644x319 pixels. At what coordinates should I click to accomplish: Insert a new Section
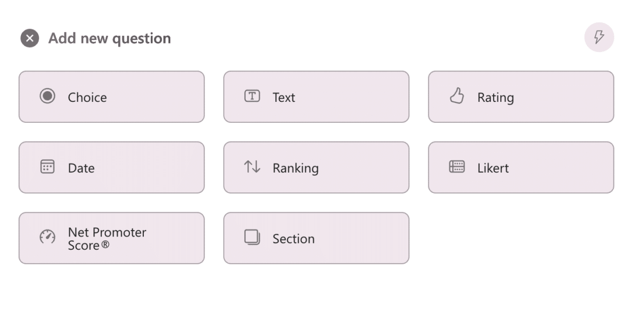pyautogui.click(x=316, y=238)
